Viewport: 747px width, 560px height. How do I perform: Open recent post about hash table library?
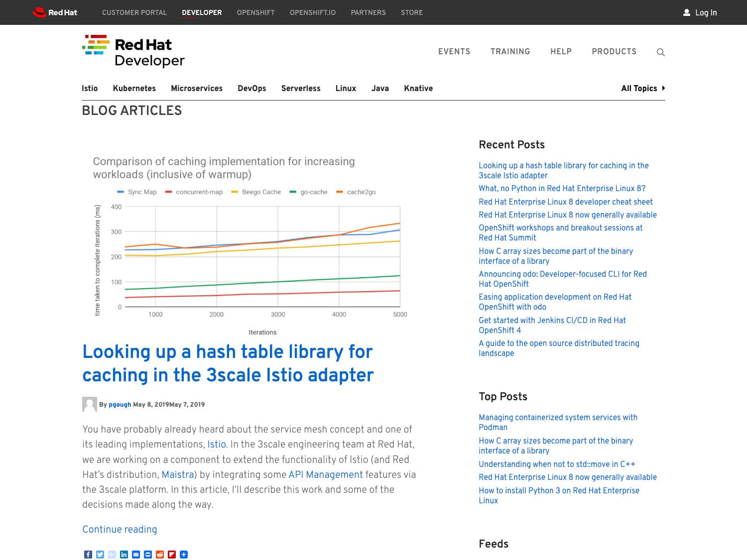pos(564,170)
